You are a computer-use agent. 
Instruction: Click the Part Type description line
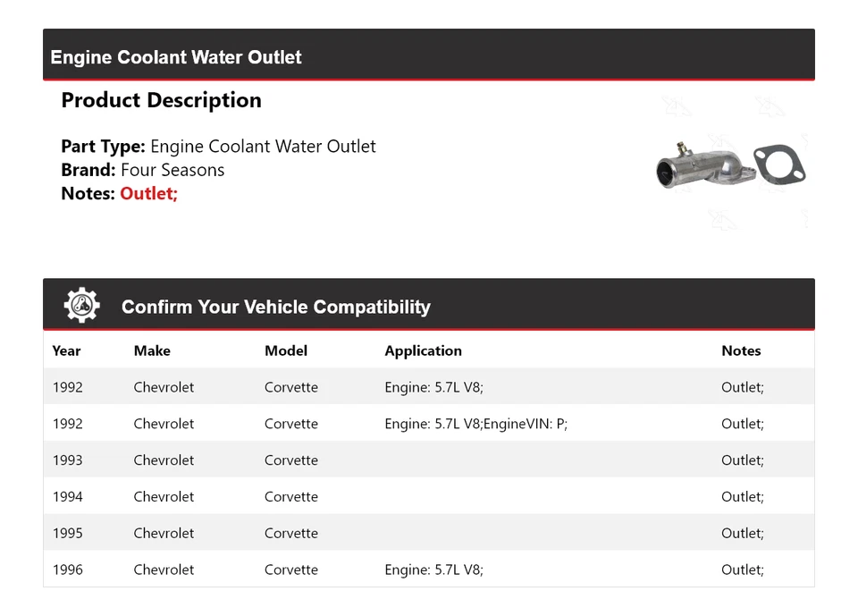pyautogui.click(x=218, y=147)
